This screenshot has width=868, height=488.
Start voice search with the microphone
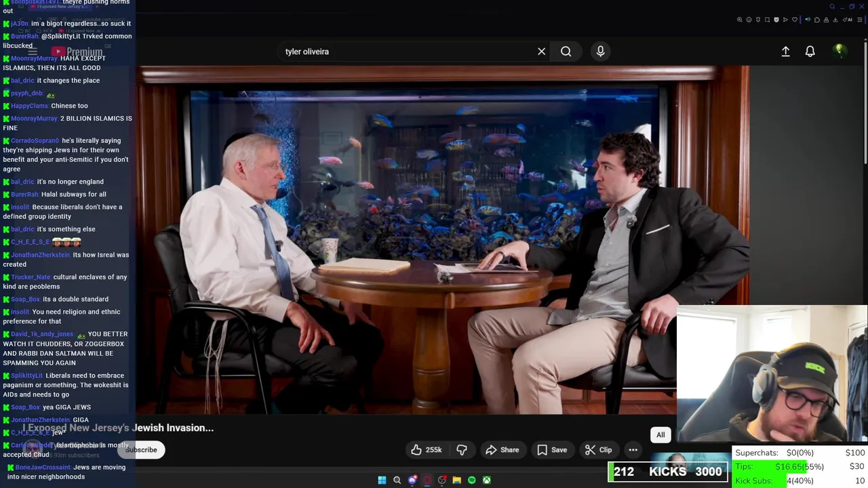click(600, 52)
